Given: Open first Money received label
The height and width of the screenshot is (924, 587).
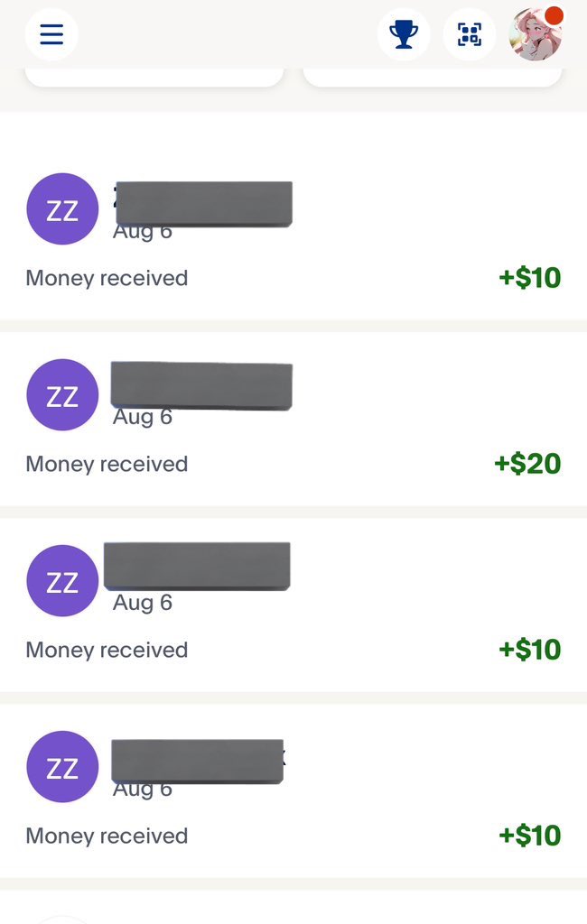Looking at the screenshot, I should (x=107, y=278).
